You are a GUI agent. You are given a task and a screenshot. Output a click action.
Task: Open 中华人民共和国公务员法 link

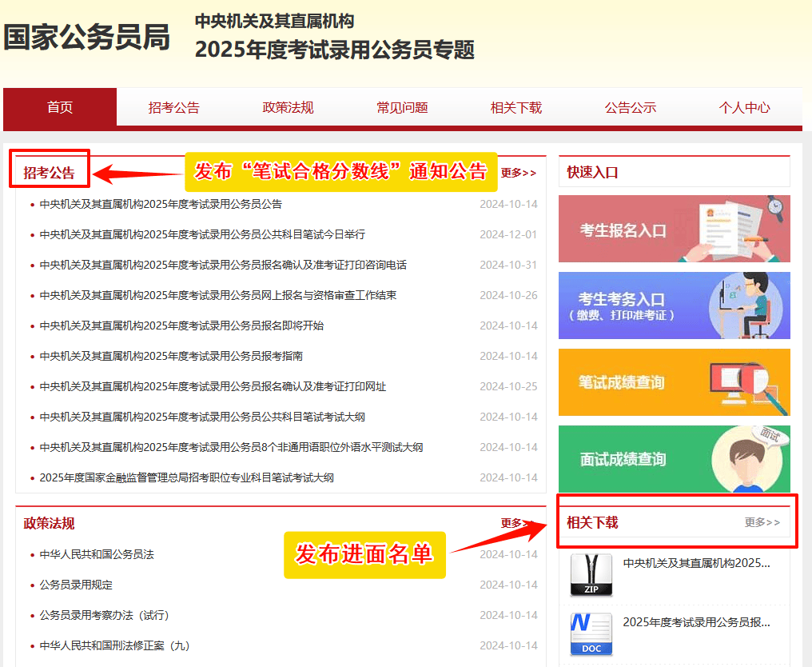tap(97, 554)
